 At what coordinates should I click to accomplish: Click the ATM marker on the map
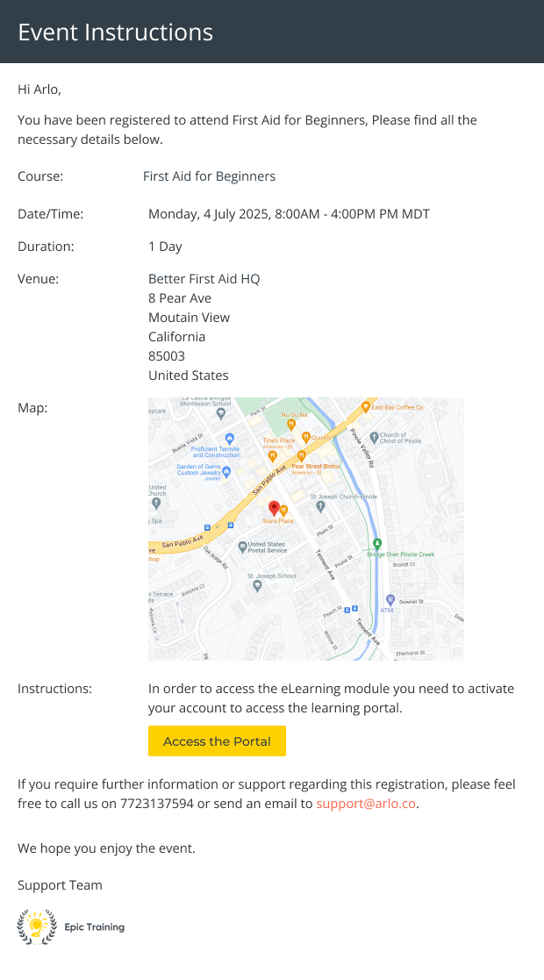coord(387,599)
